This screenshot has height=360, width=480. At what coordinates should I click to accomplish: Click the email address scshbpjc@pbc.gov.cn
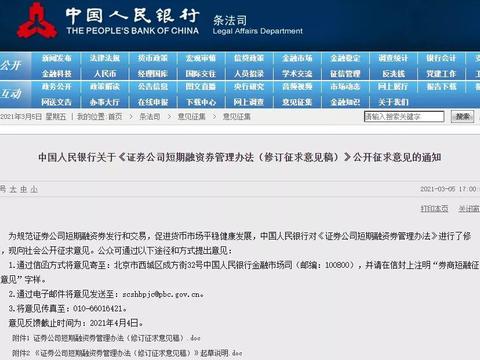tap(162, 294)
